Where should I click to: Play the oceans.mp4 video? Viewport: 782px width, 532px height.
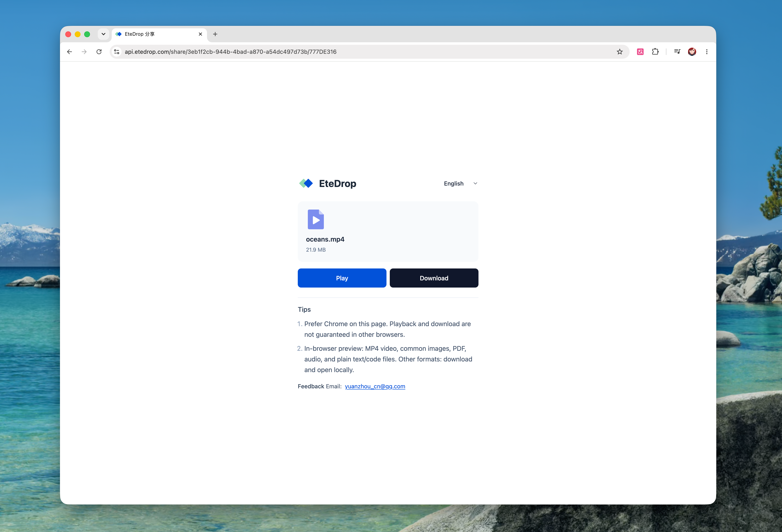342,278
